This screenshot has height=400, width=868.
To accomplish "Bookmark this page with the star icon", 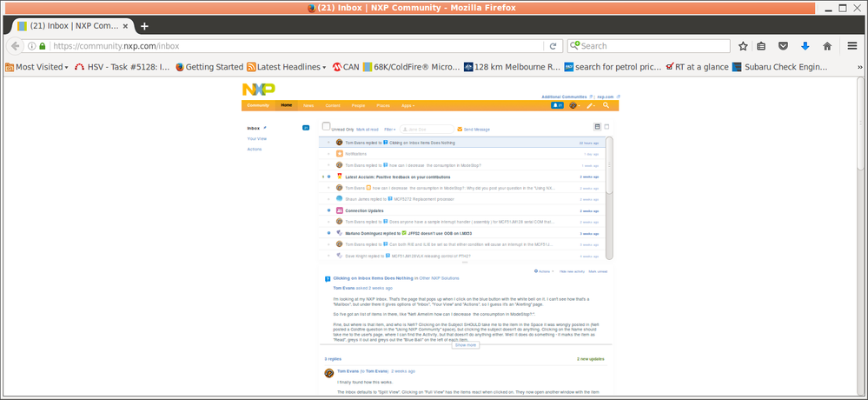I will pos(743,46).
